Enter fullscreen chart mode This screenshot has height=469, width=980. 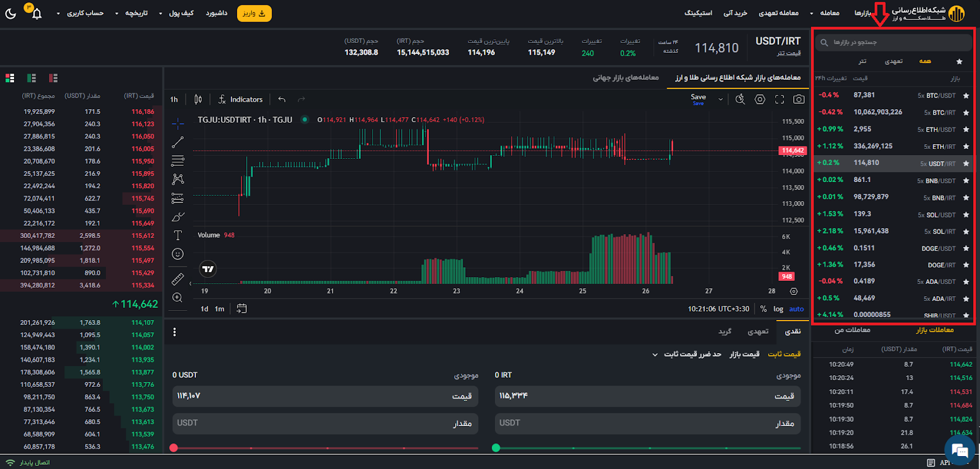point(779,99)
